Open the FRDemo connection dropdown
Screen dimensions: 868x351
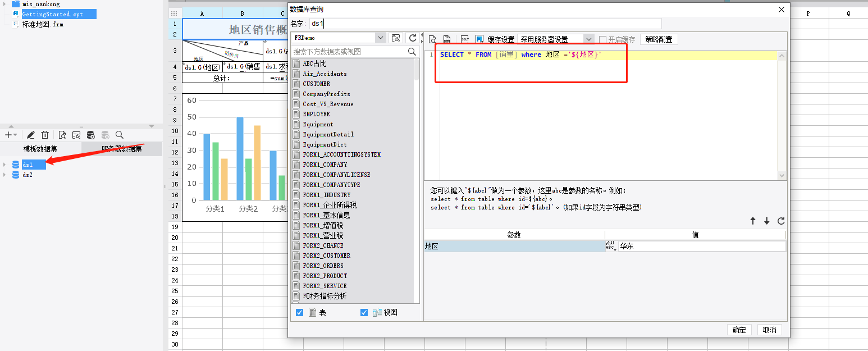[381, 38]
